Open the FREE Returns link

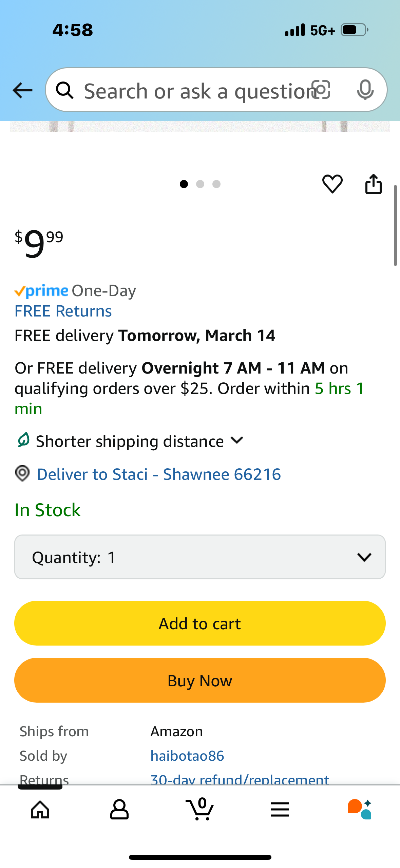point(63,311)
